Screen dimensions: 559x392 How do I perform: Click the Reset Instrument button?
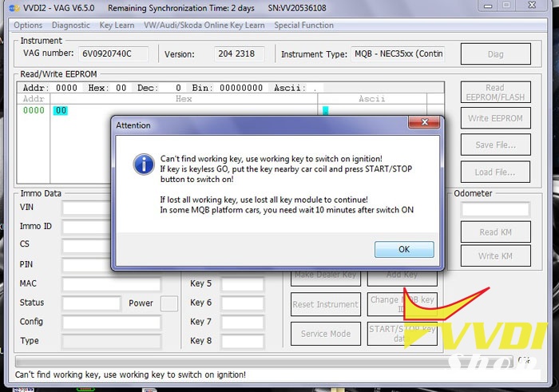pyautogui.click(x=326, y=304)
